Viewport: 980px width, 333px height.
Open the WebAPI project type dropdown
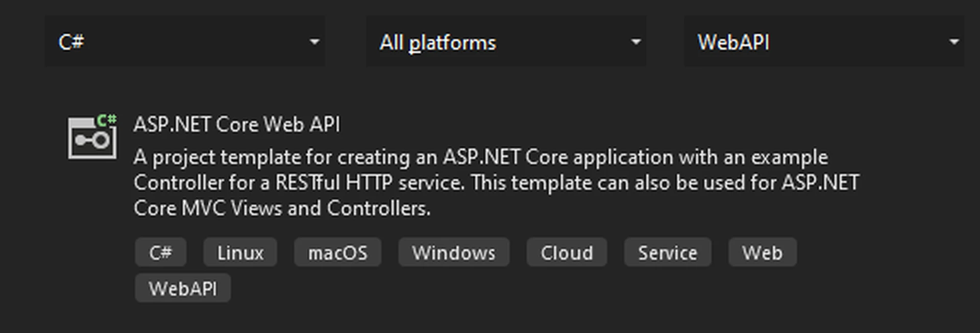point(823,42)
